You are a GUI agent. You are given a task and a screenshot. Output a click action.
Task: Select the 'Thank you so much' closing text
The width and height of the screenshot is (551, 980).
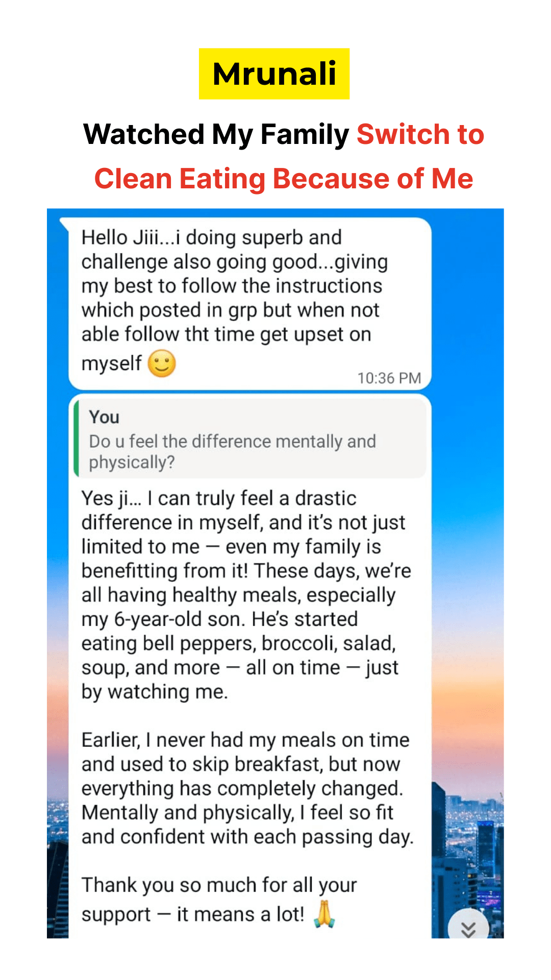[x=219, y=898]
